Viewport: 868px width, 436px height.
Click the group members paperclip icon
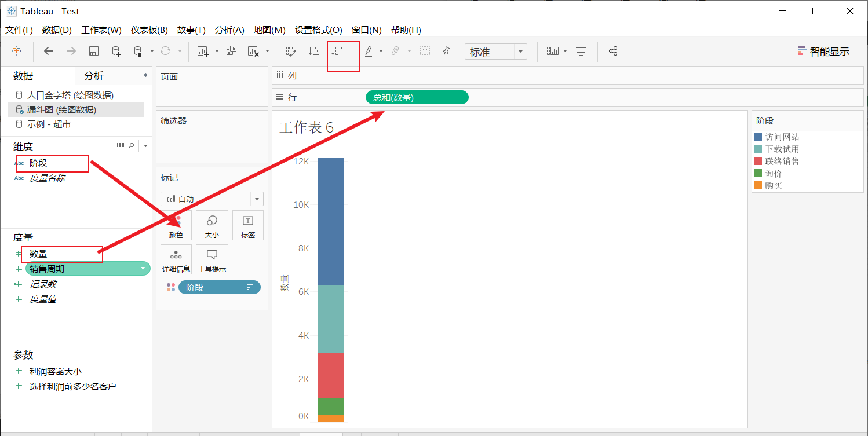395,51
